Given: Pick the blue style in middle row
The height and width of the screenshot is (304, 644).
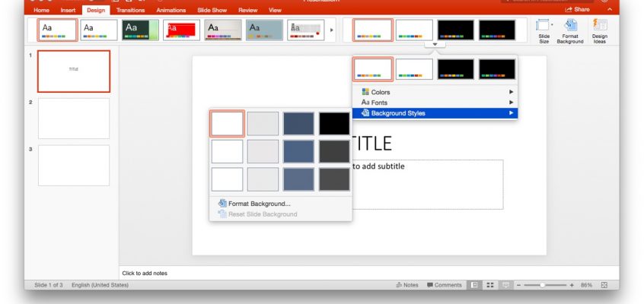Looking at the screenshot, I should 298,151.
